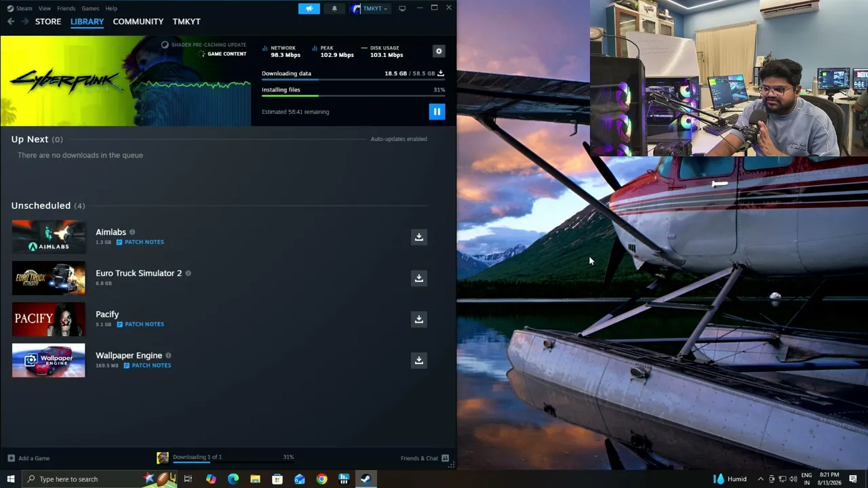868x488 pixels.
Task: Open network status tray icon
Action: pos(782,479)
